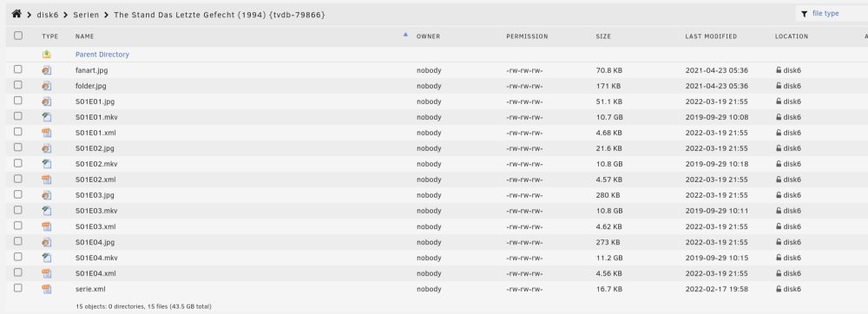Sort by the Permission column header
Viewport: 868px width, 314px height.
[527, 36]
